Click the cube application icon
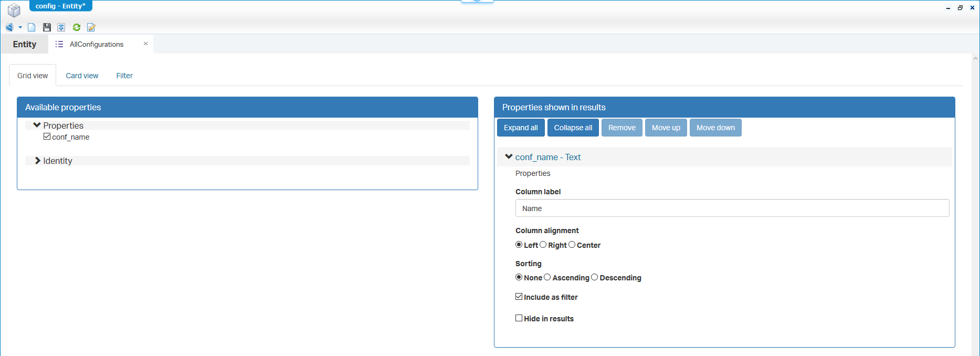 (x=14, y=10)
